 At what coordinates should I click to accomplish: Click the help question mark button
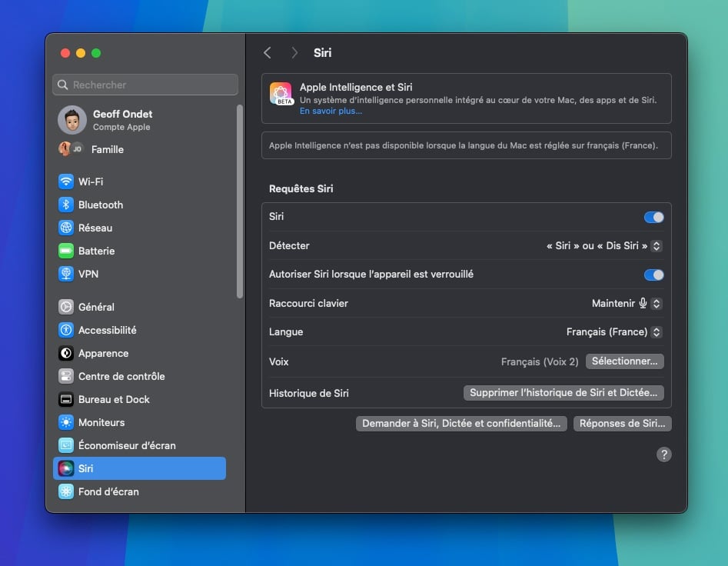(x=663, y=454)
